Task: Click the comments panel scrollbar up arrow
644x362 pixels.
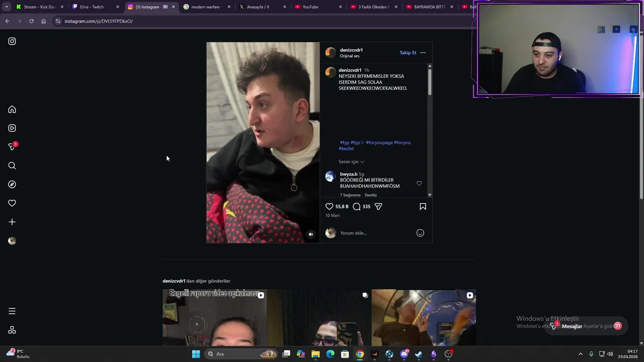Action: pyautogui.click(x=430, y=66)
